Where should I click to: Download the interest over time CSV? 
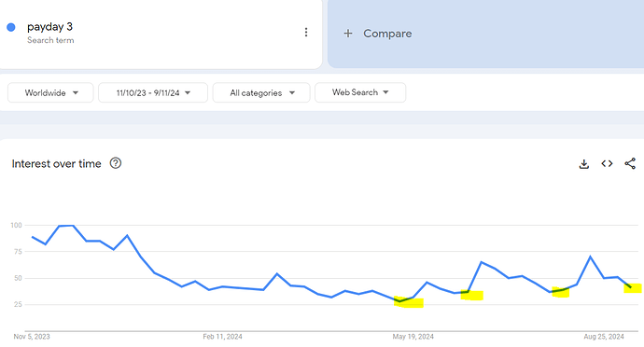click(x=583, y=164)
